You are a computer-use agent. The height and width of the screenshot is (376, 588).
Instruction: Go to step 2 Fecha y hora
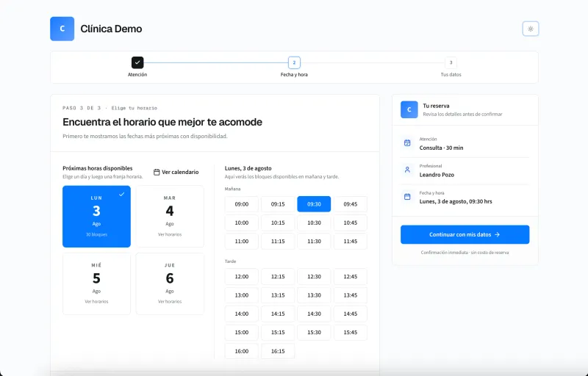[294, 62]
